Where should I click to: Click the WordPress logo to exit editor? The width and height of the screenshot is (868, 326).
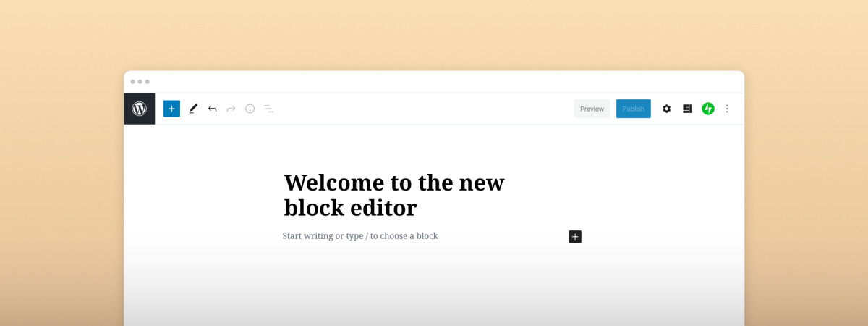(140, 109)
